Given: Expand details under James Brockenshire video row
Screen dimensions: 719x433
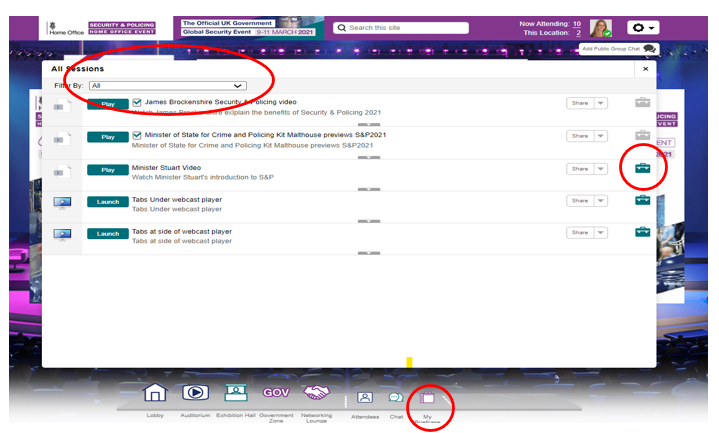Looking at the screenshot, I should 369,124.
